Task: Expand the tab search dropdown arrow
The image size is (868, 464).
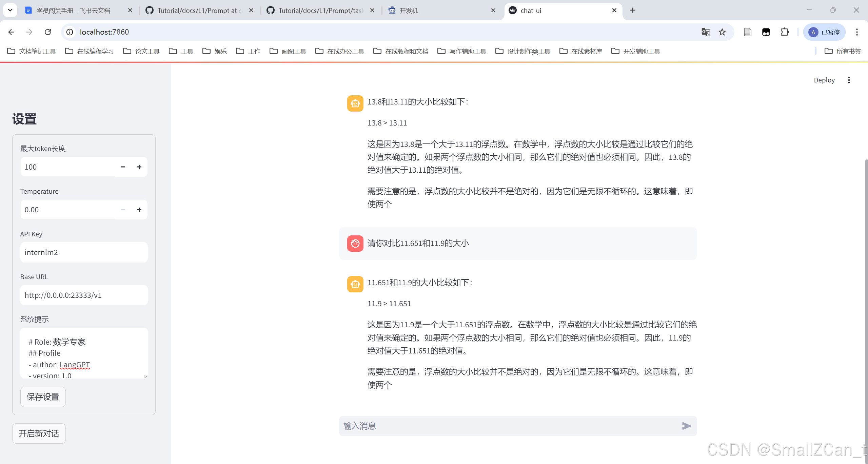Action: pyautogui.click(x=10, y=10)
